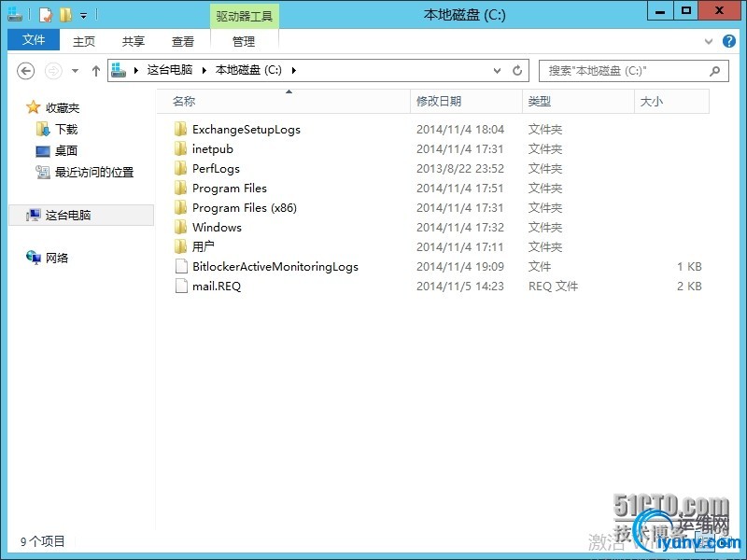This screenshot has height=560, width=747.
Task: Expand the arrow after 这台电脑 in address bar
Action: (x=204, y=71)
